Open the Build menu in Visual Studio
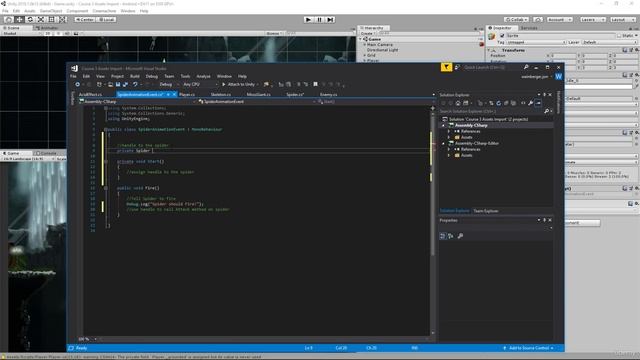 [135, 76]
